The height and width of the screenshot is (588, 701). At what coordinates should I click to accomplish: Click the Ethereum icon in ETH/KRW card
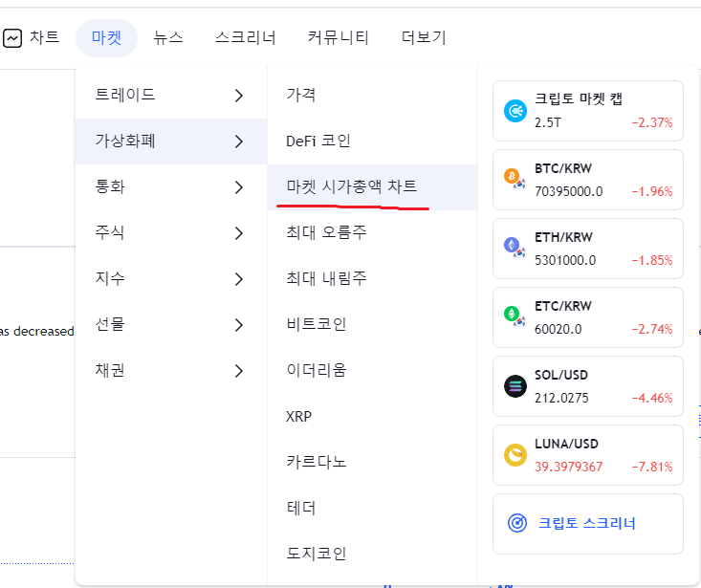pos(512,245)
